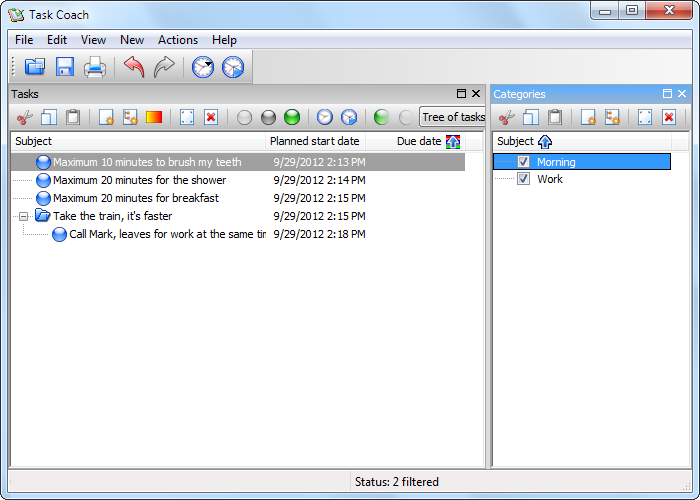Click the start tracking clock in Tasks toolbar
This screenshot has height=500, width=700.
(325, 117)
